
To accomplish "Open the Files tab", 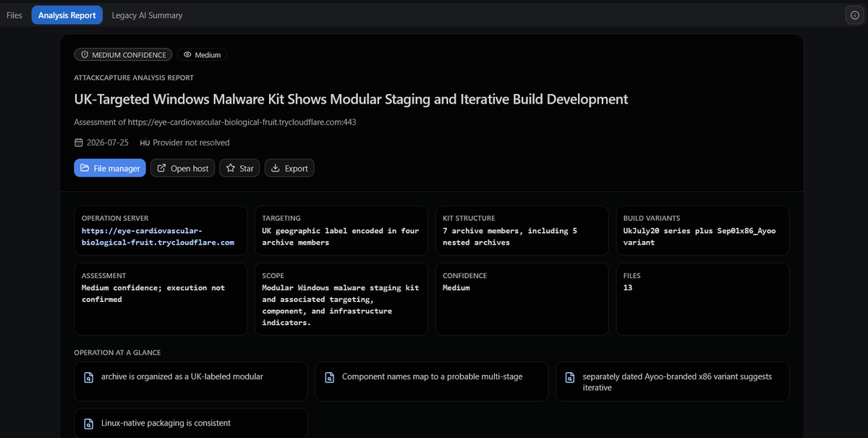I will tap(14, 15).
